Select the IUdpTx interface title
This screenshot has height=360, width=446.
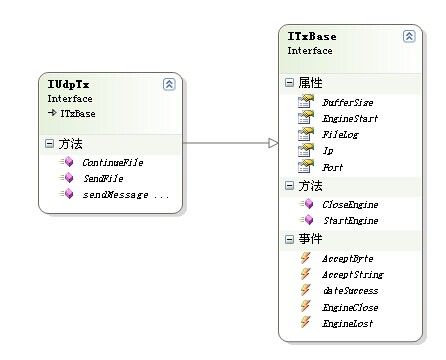pos(68,84)
